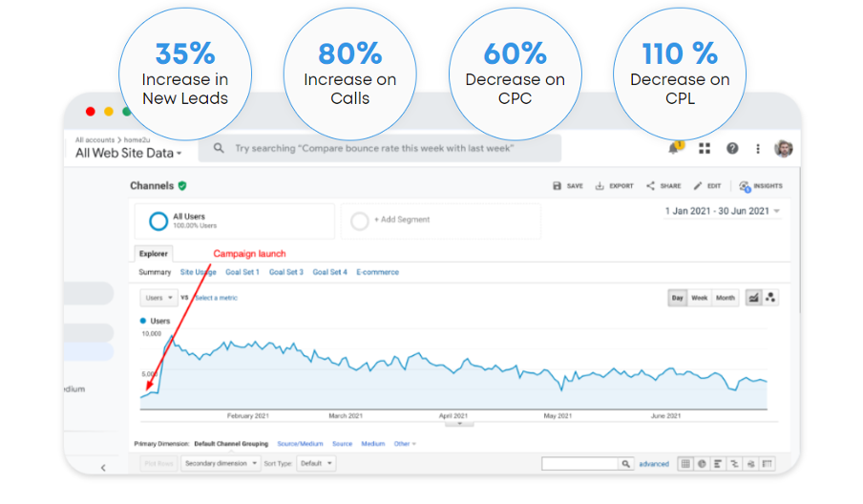Viewport: 863px width, 504px height.
Task: Expand the All Web Site Data selector
Action: 129,153
